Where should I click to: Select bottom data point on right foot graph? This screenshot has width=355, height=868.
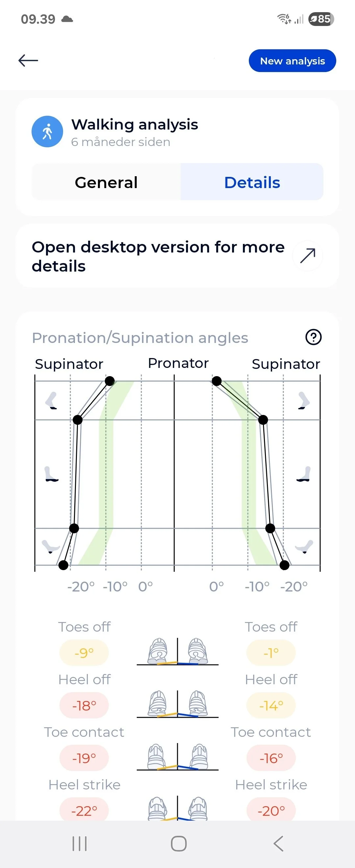point(285,565)
